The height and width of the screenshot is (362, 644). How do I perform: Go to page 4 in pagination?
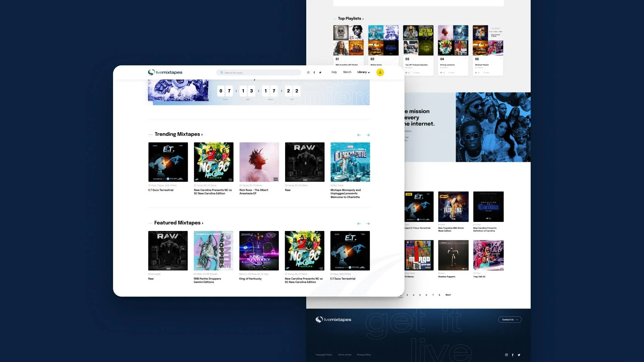pyautogui.click(x=414, y=295)
